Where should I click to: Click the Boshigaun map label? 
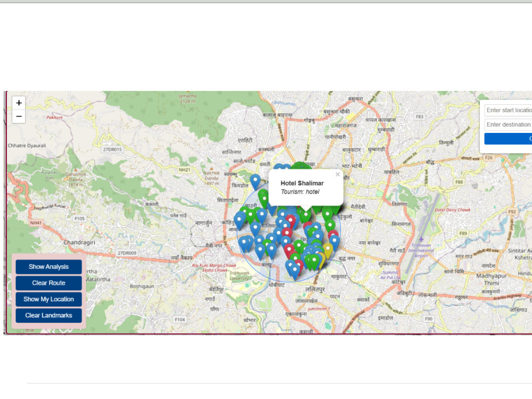pyautogui.click(x=142, y=286)
